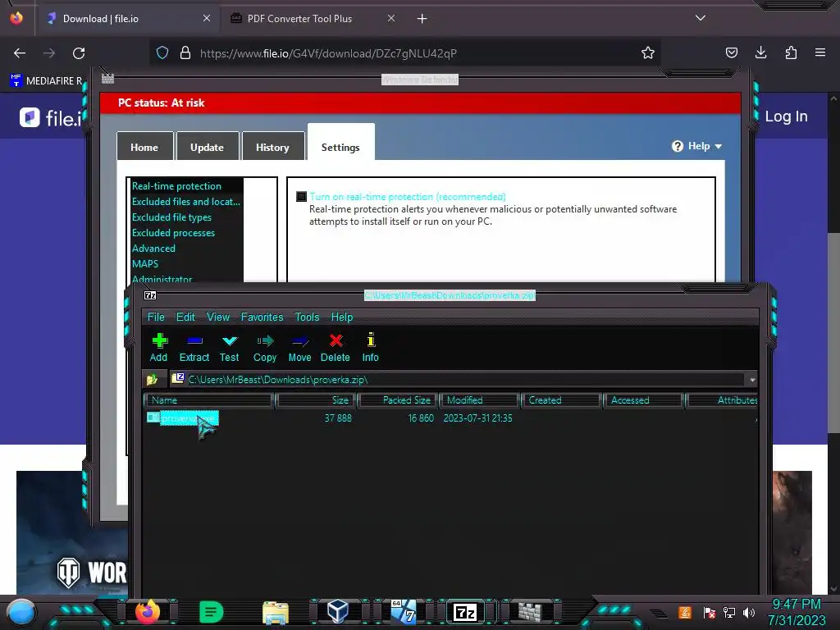Open Firefox extensions puzzle icon

tap(791, 52)
